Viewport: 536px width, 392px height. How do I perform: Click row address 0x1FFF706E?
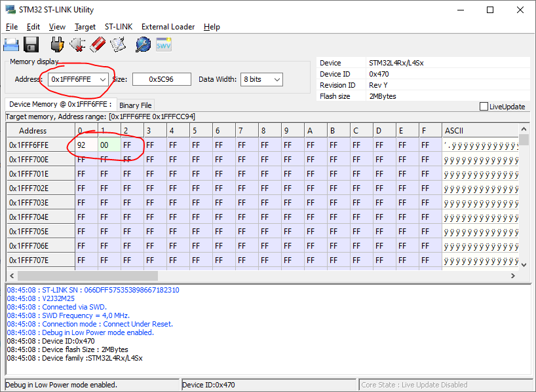(x=41, y=246)
